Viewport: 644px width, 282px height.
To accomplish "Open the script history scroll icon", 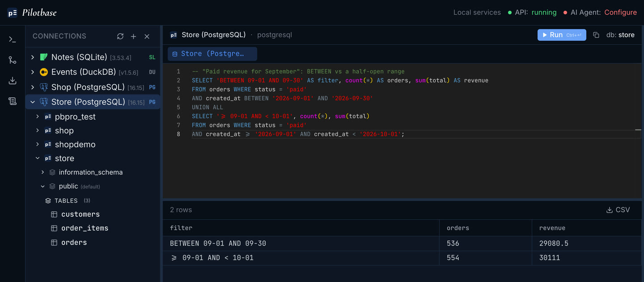I will click(x=13, y=101).
